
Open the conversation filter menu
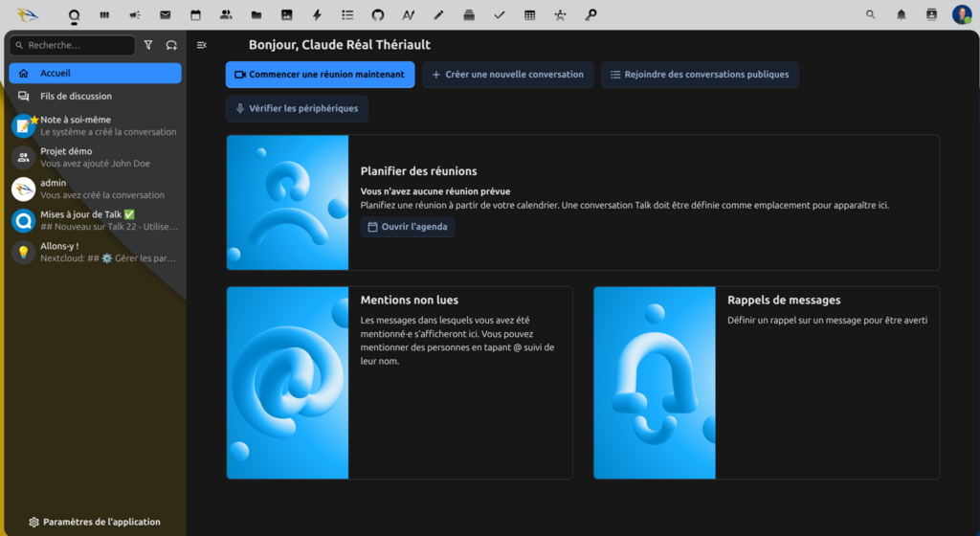point(148,45)
